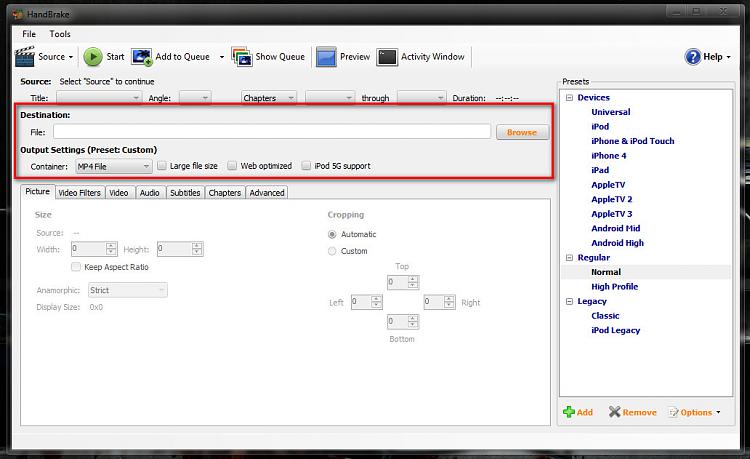This screenshot has width=750, height=459.
Task: Click the Bottom crop value stepper
Action: pos(413,322)
